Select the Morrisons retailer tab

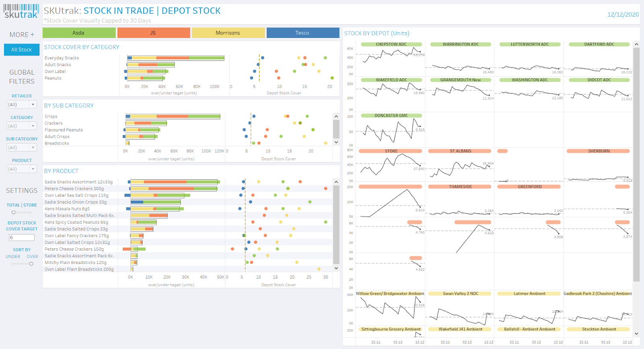(228, 33)
